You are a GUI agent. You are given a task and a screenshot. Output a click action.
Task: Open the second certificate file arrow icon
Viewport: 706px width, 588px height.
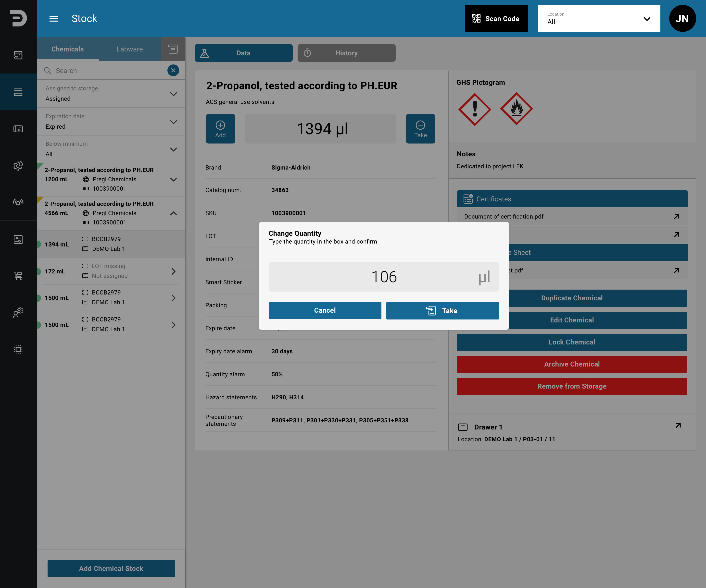tap(677, 234)
